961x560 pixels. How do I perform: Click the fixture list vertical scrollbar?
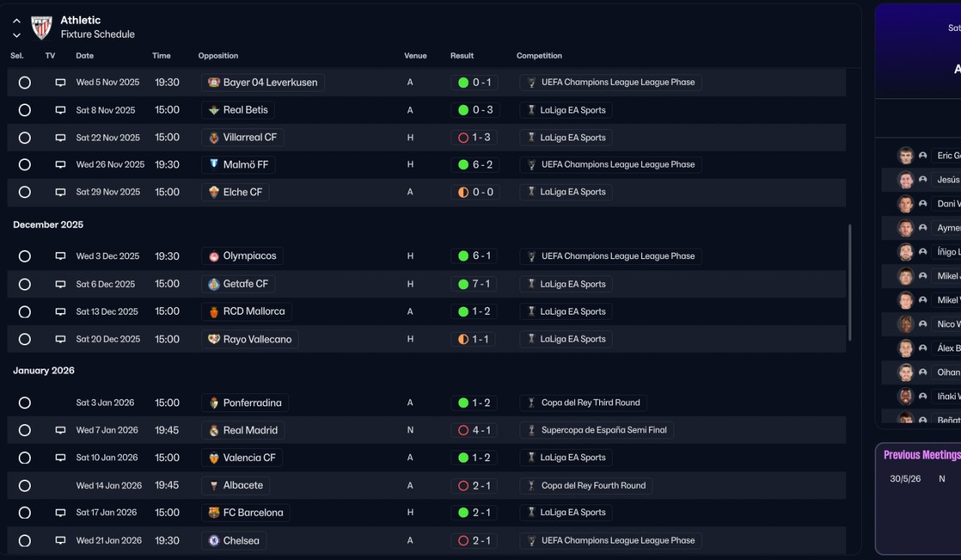pos(850,282)
